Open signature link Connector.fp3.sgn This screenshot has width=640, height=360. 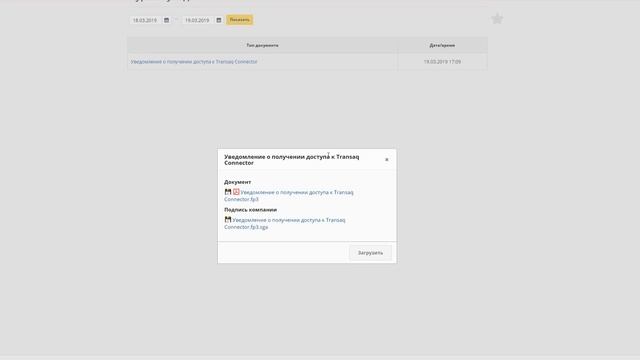[x=285, y=223]
